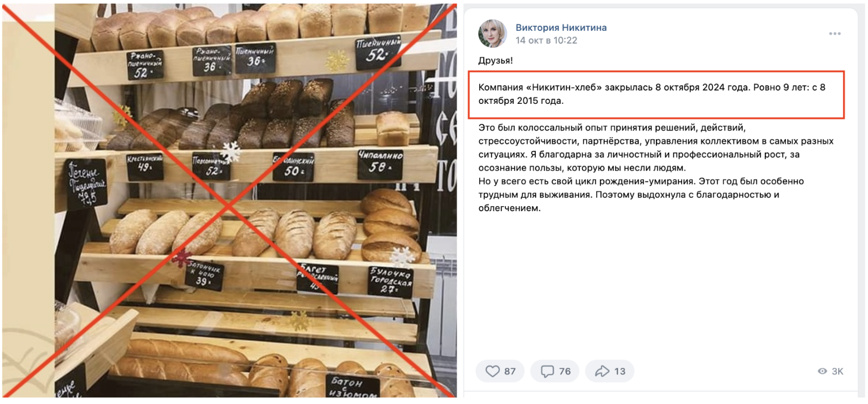Click the like count 87
This screenshot has width=868, height=404.
[x=510, y=371]
